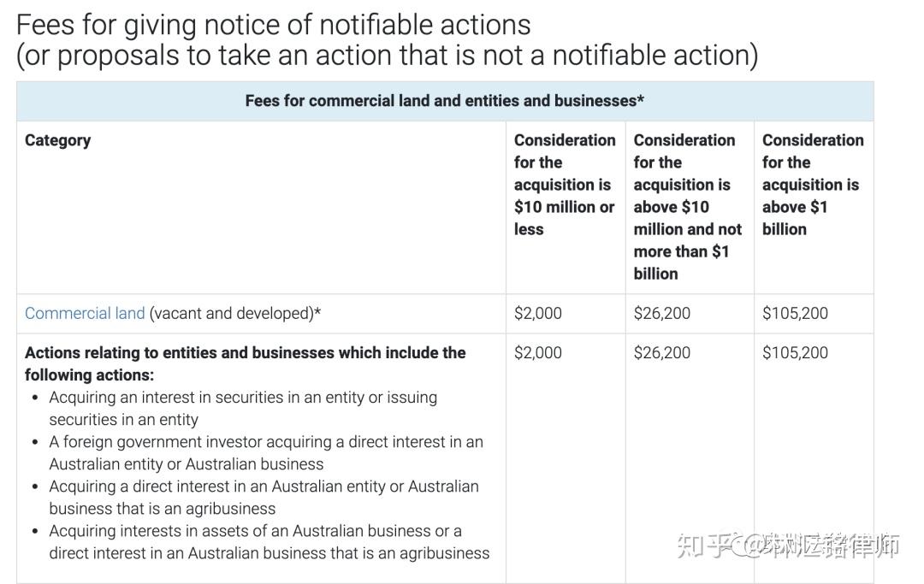Click the subtitle about proposals to take action
The image size is (924, 584).
[387, 55]
